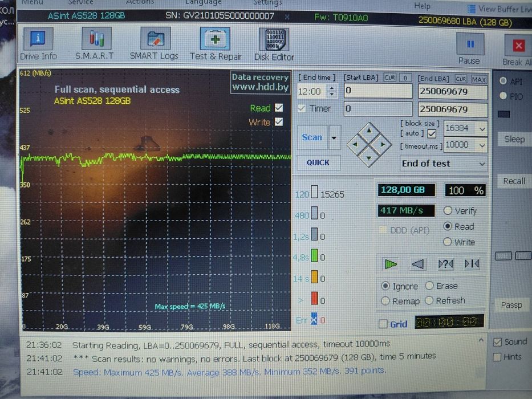Click the red slow block indicator
The height and width of the screenshot is (399, 532).
pos(315,298)
